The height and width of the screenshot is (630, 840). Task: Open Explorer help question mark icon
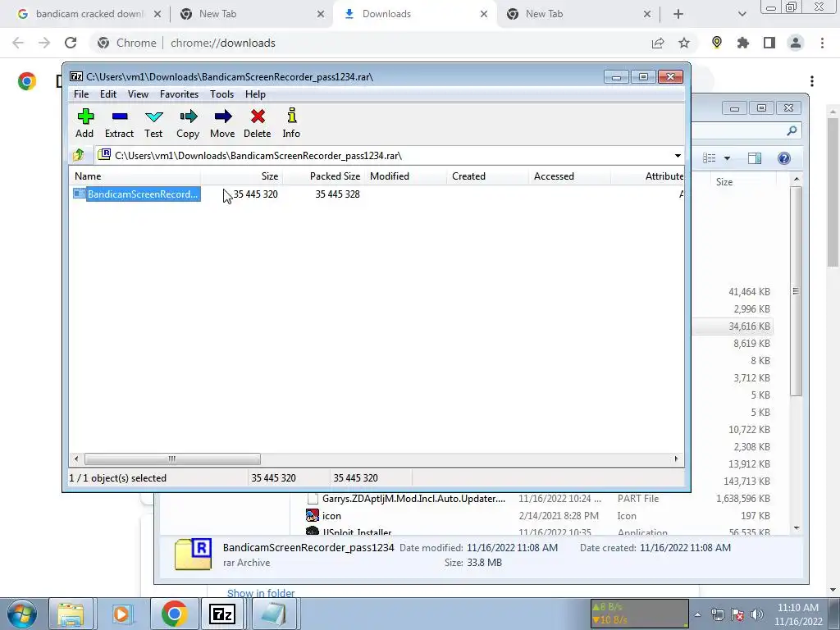coord(783,158)
